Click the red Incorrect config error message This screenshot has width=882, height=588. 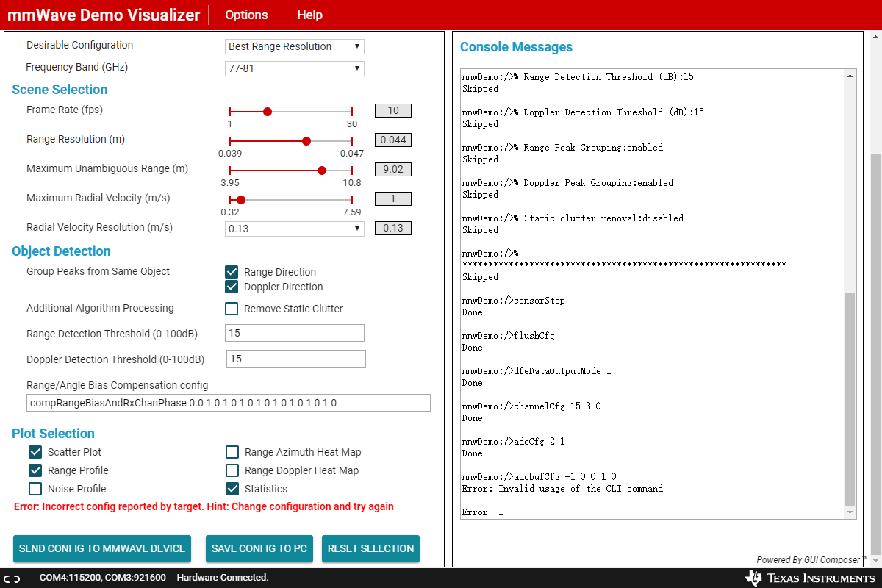(x=204, y=506)
